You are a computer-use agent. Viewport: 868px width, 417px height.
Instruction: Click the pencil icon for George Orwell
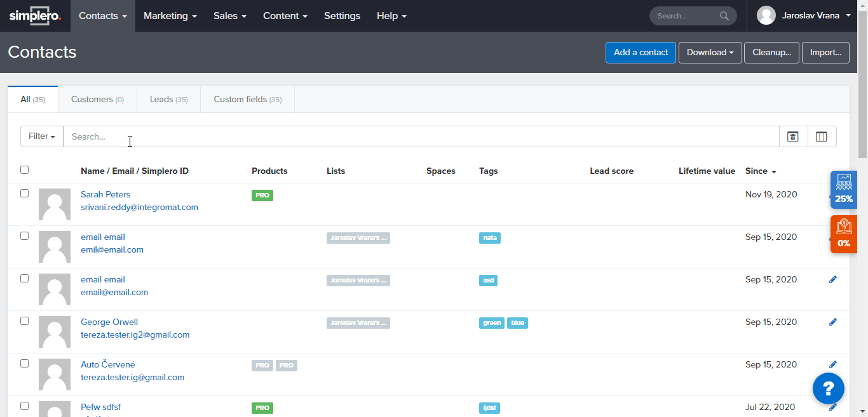(833, 322)
